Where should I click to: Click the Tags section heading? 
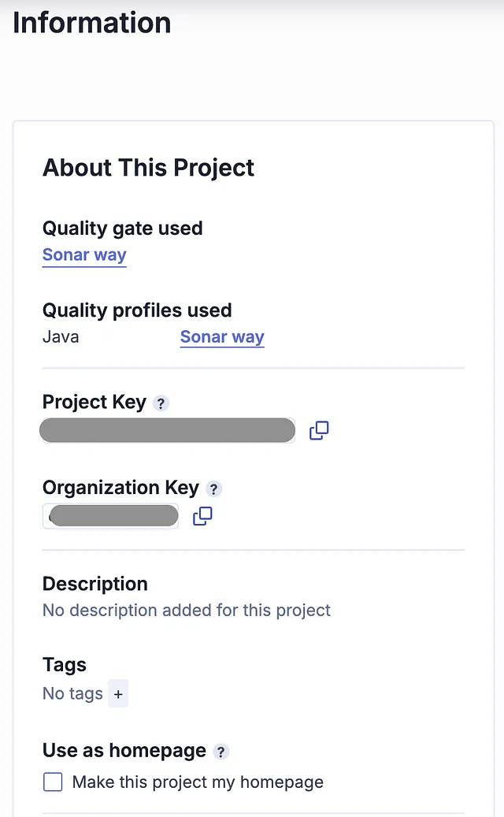click(65, 665)
